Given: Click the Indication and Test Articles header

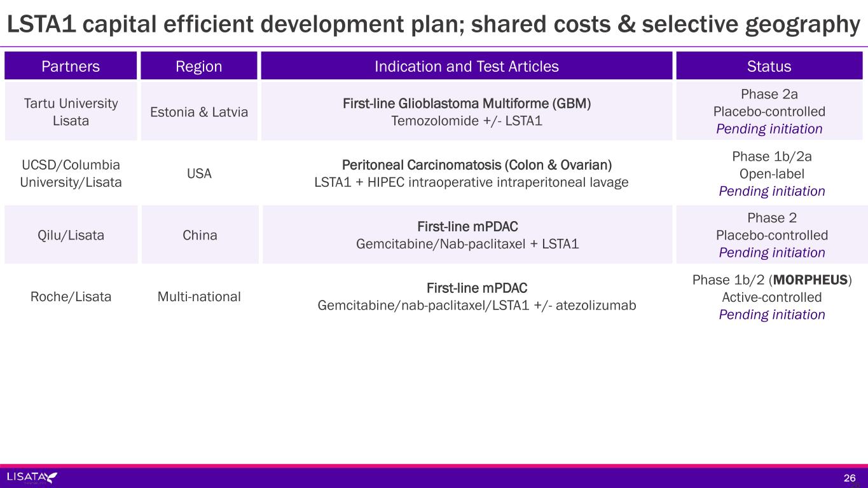Looking at the screenshot, I should coord(466,66).
